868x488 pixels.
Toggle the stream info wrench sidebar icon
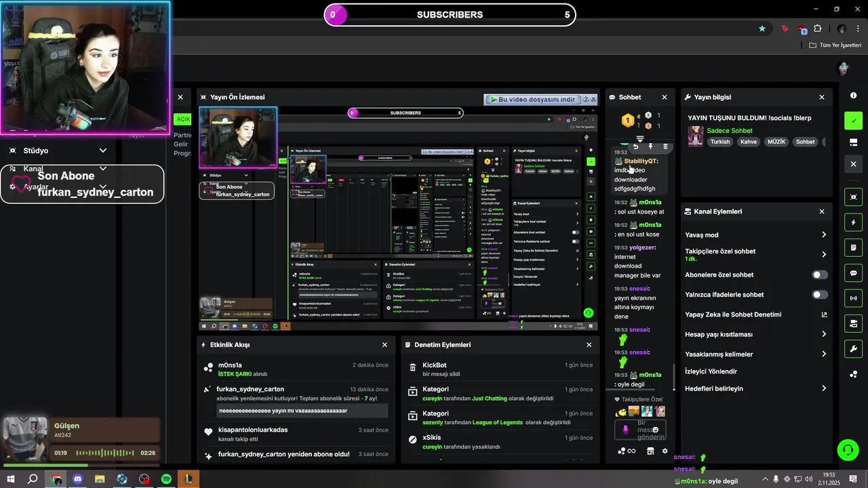tap(853, 349)
